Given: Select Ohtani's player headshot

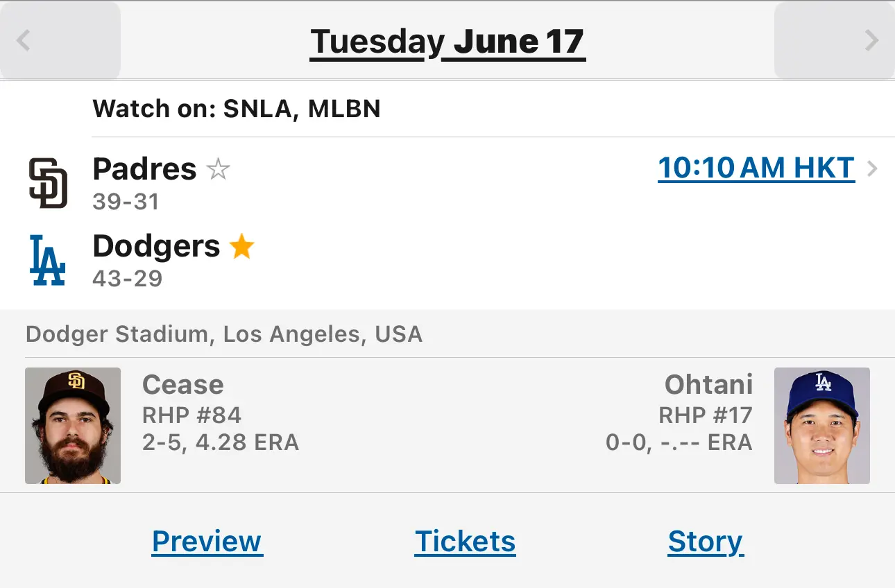Looking at the screenshot, I should pos(822,426).
